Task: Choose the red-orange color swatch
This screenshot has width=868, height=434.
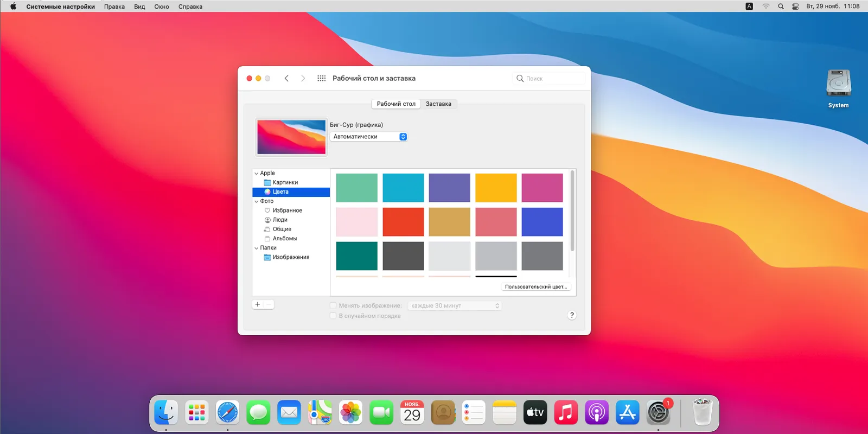Action: click(x=403, y=222)
